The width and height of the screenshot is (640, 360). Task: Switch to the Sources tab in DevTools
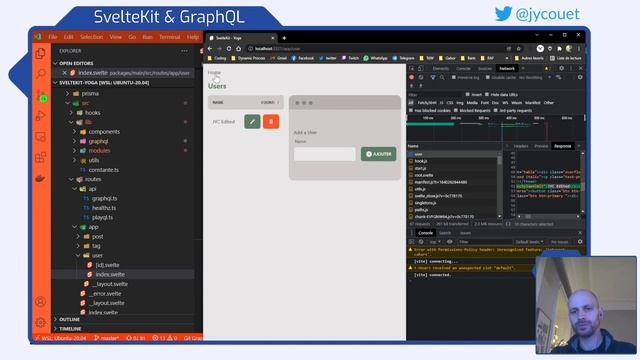[x=485, y=69]
